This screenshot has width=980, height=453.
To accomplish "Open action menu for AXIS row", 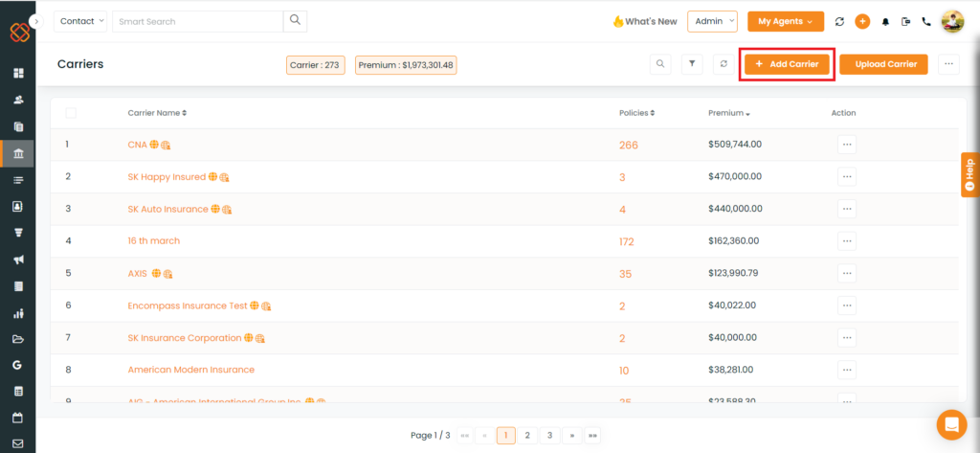I will point(847,273).
